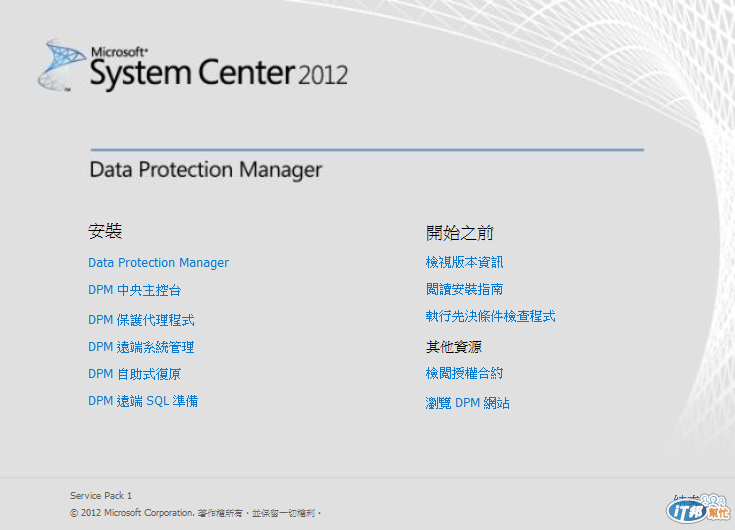Screen dimensions: 735x530
Task: Open 檢視版本資訊 release notes link
Action: click(464, 262)
